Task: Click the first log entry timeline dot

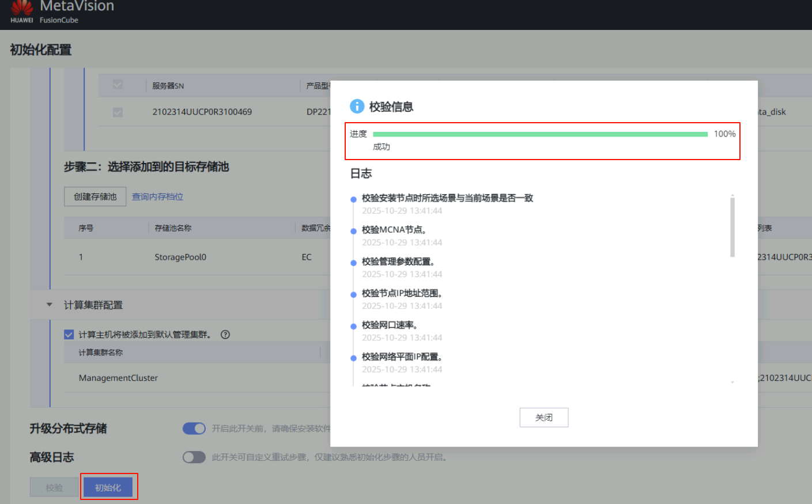Action: (x=353, y=200)
